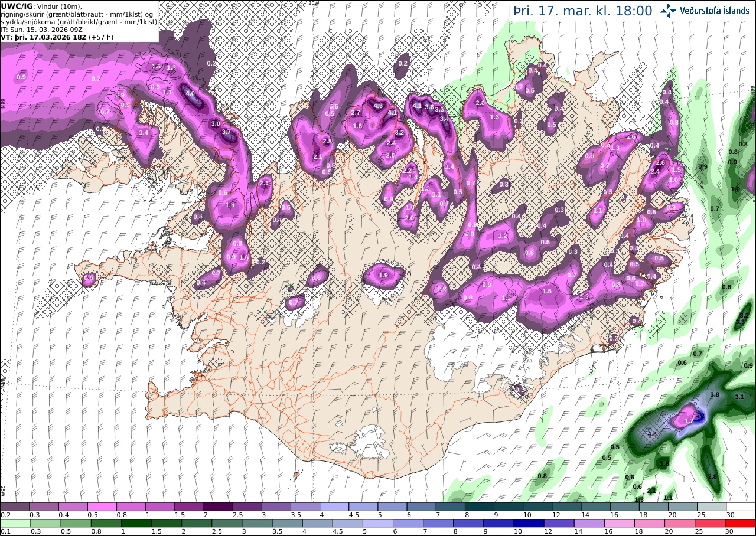Click the '20W' longitude label at top

(x=314, y=3)
